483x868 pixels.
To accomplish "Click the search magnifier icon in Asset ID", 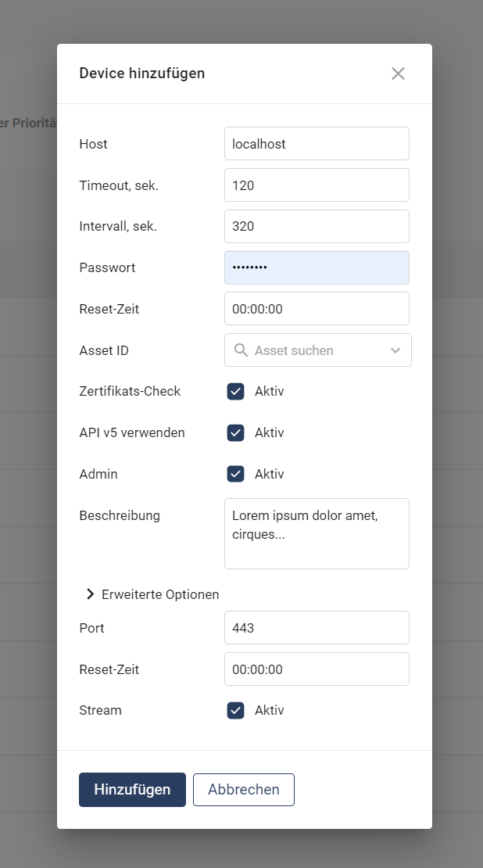I will (x=241, y=350).
